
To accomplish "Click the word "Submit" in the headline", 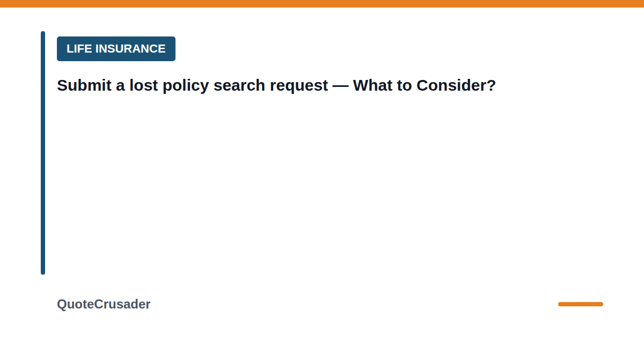I will [84, 85].
